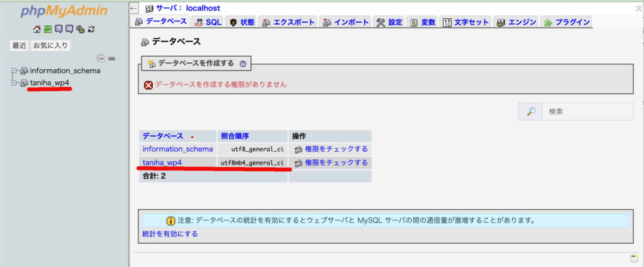Click the green log out icon
The image size is (644, 267).
(48, 29)
